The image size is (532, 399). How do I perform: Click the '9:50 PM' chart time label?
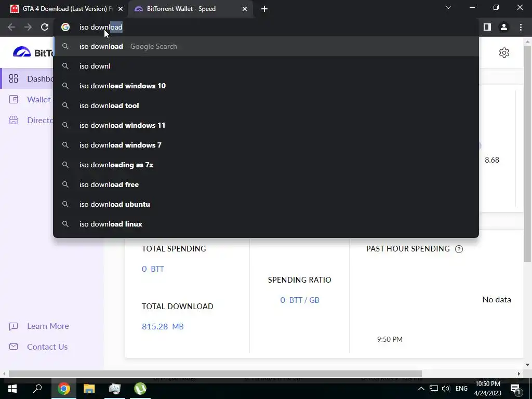(390, 339)
